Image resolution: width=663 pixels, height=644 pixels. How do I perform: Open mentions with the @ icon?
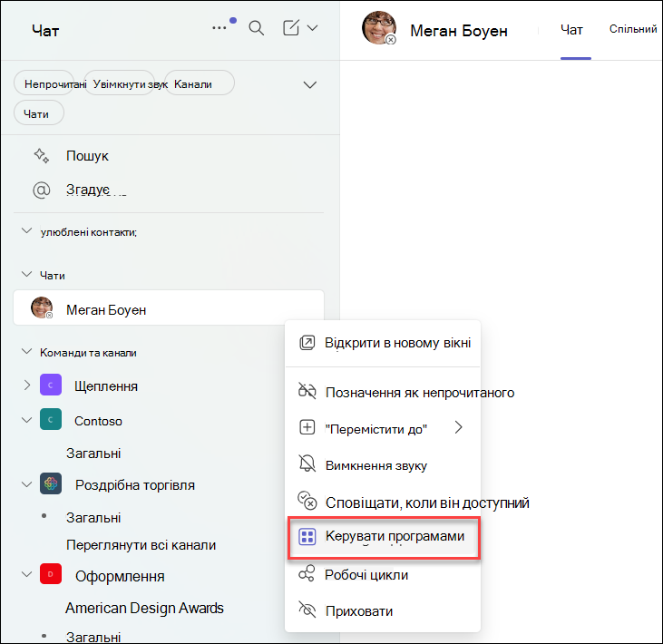42,190
